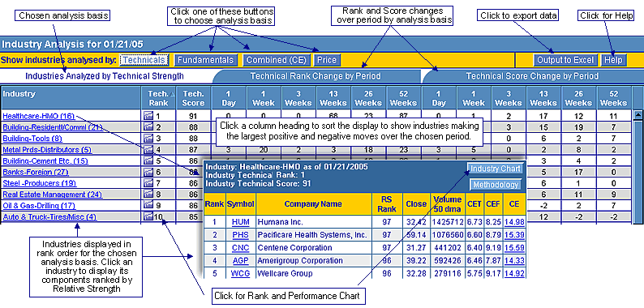Sort rank change by 26 Weeks column
644x308 pixels.
(x=369, y=98)
